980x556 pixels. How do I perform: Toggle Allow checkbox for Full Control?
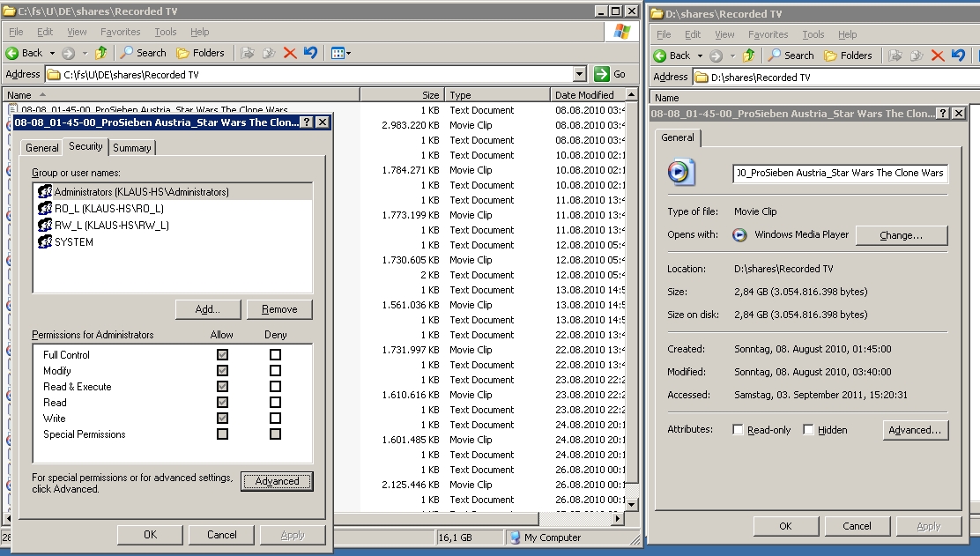(222, 355)
